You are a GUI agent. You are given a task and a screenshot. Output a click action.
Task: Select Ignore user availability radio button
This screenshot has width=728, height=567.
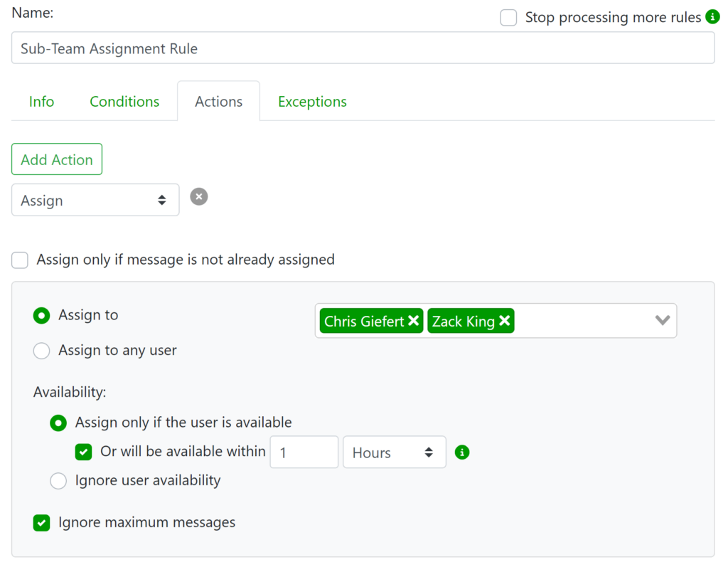[x=58, y=481]
